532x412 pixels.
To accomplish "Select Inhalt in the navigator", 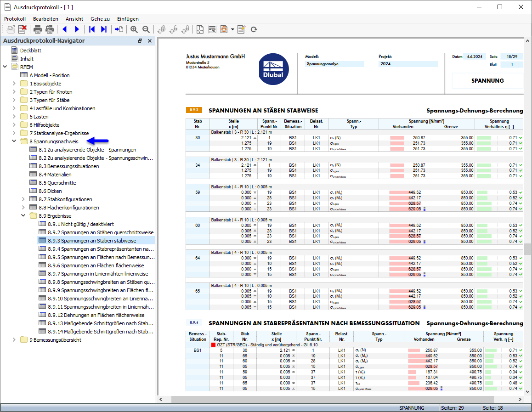I will click(27, 59).
